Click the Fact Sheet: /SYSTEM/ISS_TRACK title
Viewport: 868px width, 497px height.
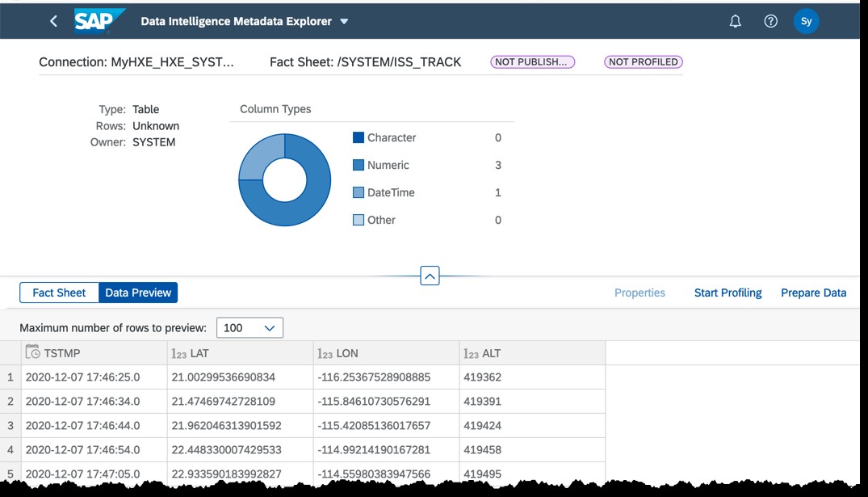point(365,62)
